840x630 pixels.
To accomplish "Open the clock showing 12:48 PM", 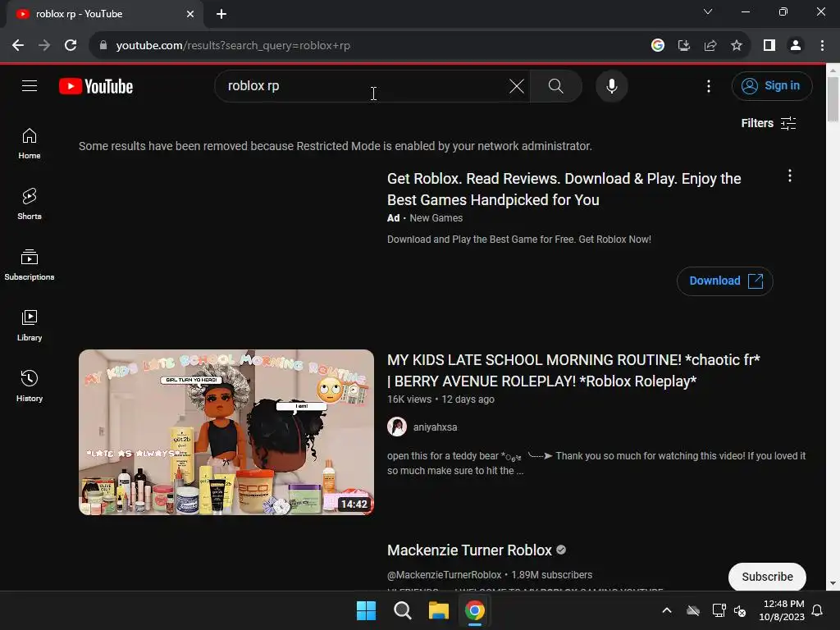I will click(782, 610).
